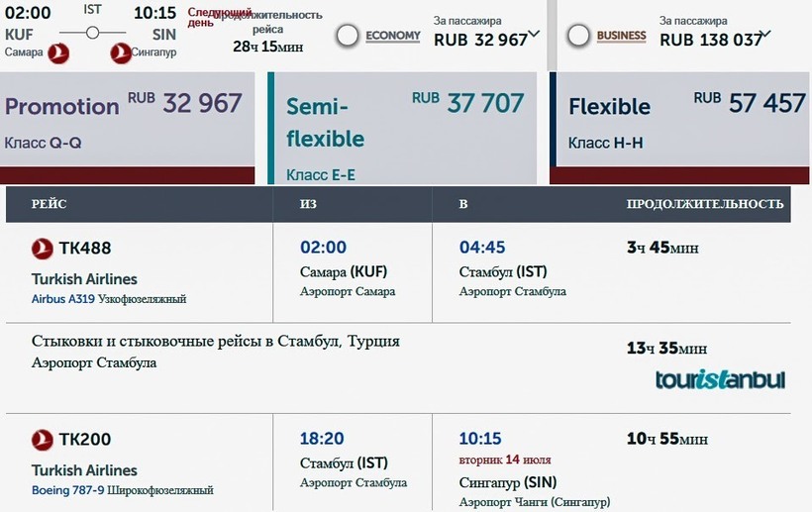
Task: Select the Economy fare radio button
Action: 348,37
